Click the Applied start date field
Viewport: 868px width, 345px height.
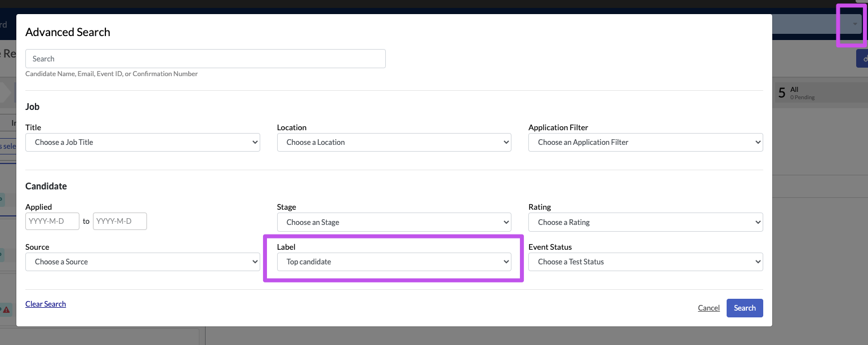[x=52, y=221]
